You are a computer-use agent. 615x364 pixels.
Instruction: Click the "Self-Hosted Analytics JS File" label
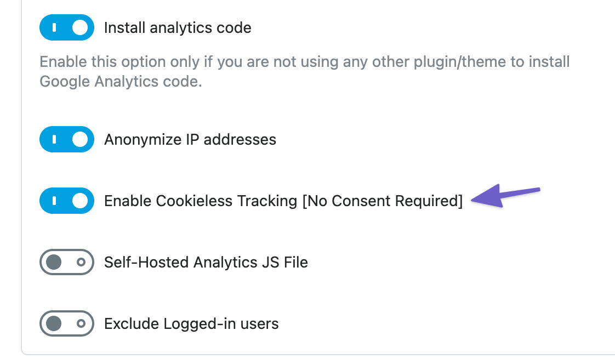coord(206,263)
